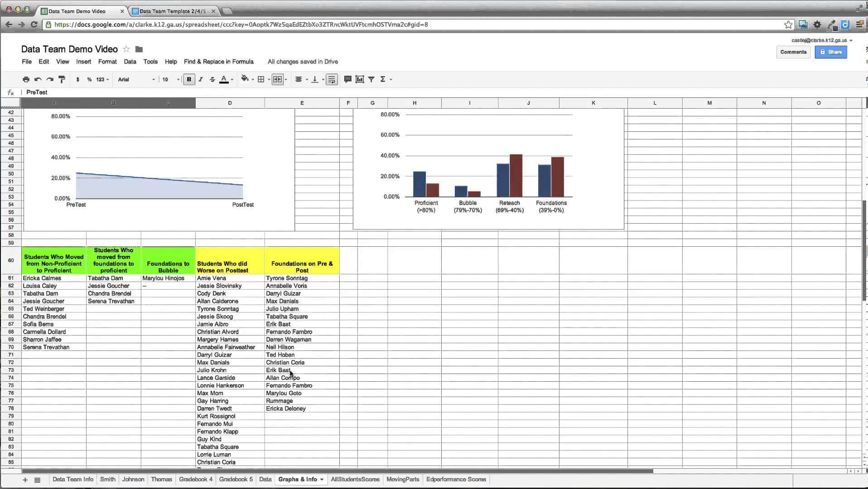
Task: Click the blue Share button
Action: pos(830,52)
